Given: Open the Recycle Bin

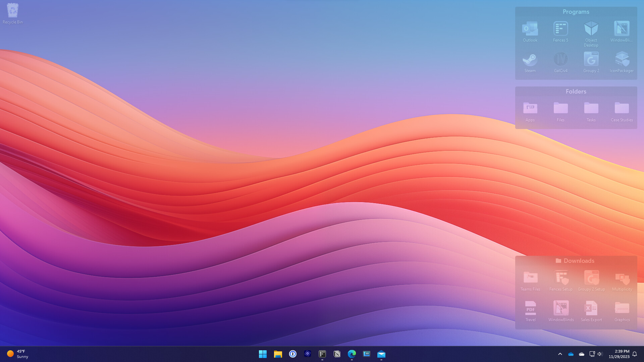Looking at the screenshot, I should click(x=12, y=10).
